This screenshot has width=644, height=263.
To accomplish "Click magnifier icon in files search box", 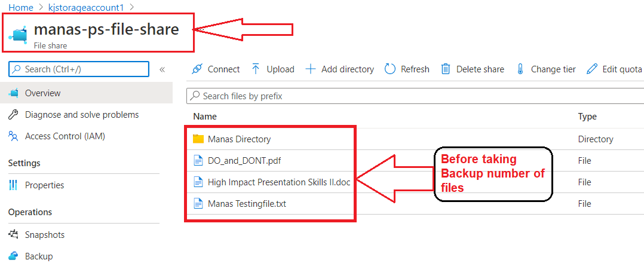I will point(196,96).
